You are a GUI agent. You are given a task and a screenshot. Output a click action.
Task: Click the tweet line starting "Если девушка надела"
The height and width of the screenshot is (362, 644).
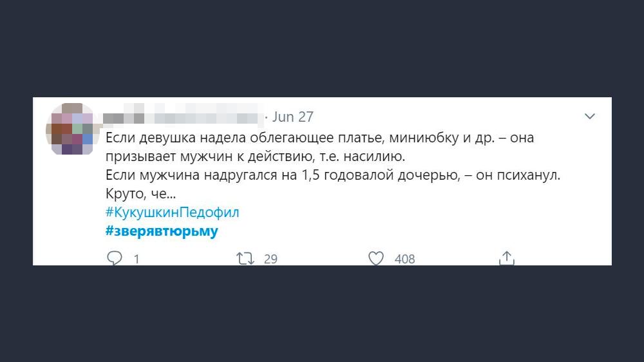coord(319,138)
